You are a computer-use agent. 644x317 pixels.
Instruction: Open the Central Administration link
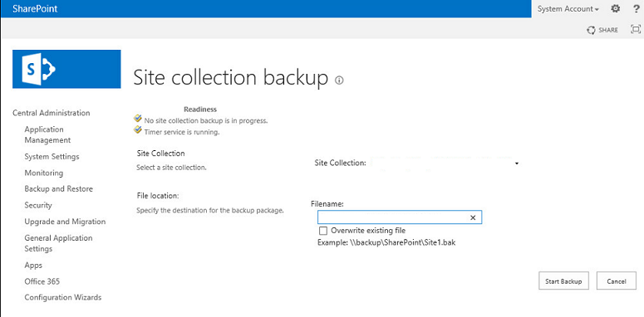[x=52, y=113]
